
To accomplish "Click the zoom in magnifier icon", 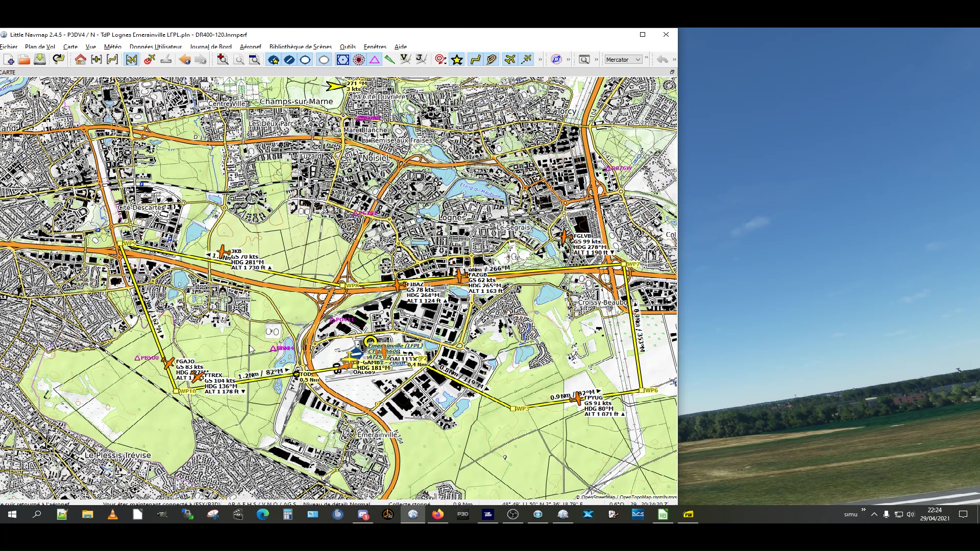I will click(x=223, y=60).
